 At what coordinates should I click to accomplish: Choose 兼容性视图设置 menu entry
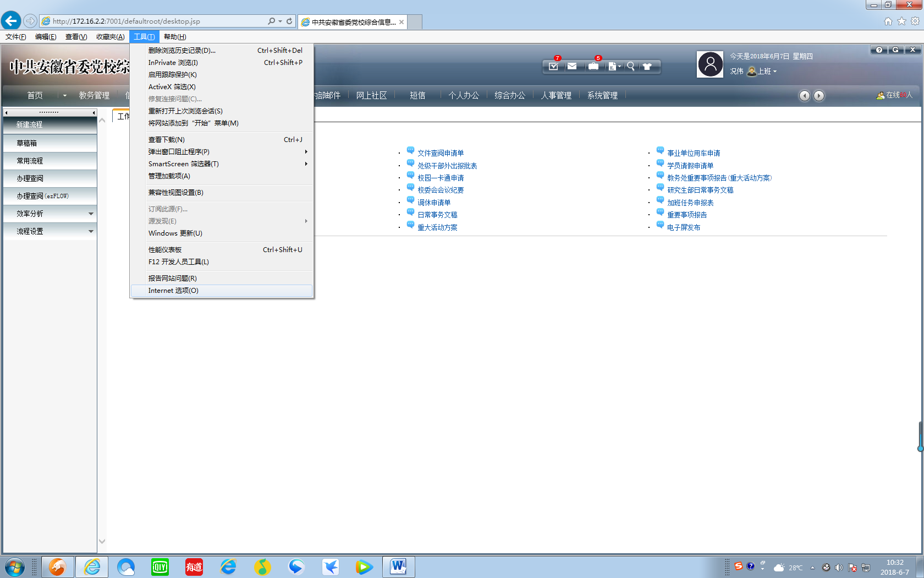pos(176,193)
